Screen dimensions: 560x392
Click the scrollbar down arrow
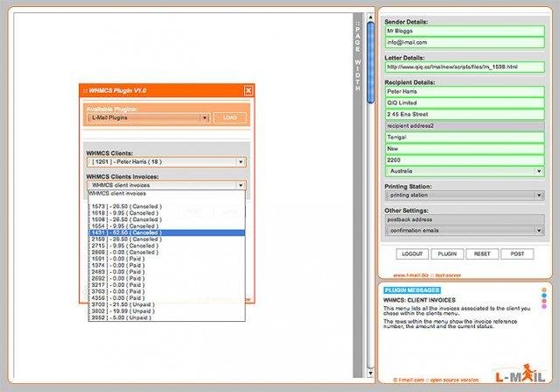[371, 373]
